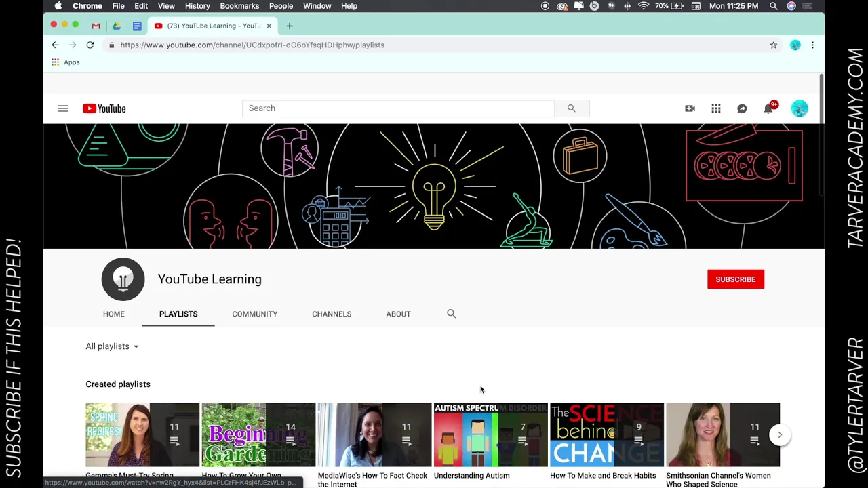Open Chrome three-dot menu
This screenshot has width=868, height=488.
(x=812, y=45)
